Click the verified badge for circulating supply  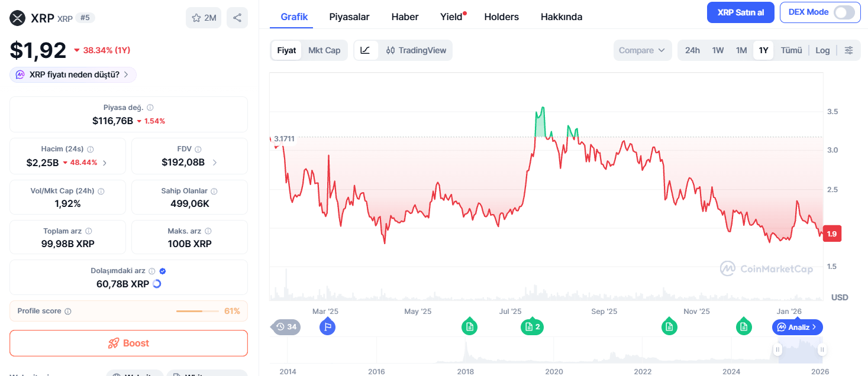point(163,271)
